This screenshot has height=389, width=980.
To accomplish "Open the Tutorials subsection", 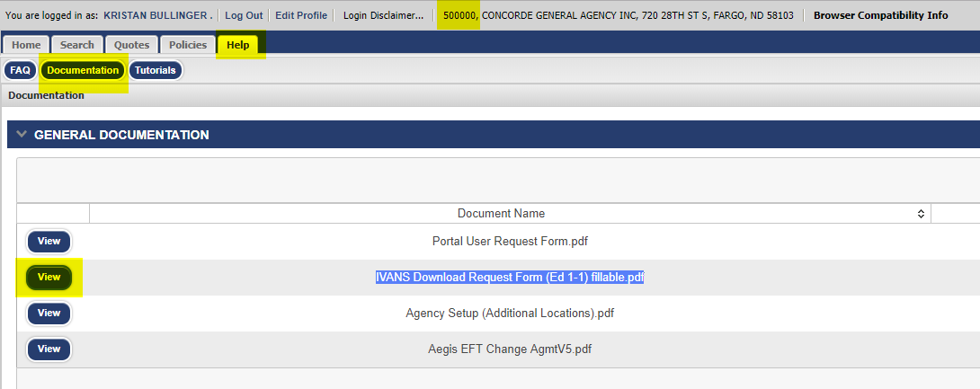I will pos(156,70).
